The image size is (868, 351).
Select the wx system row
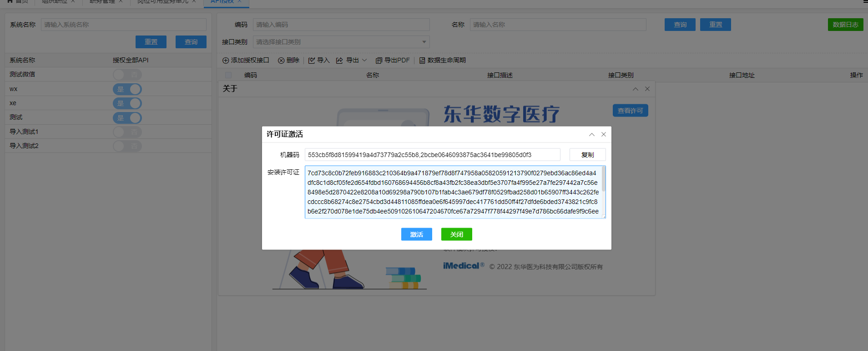[x=108, y=89]
